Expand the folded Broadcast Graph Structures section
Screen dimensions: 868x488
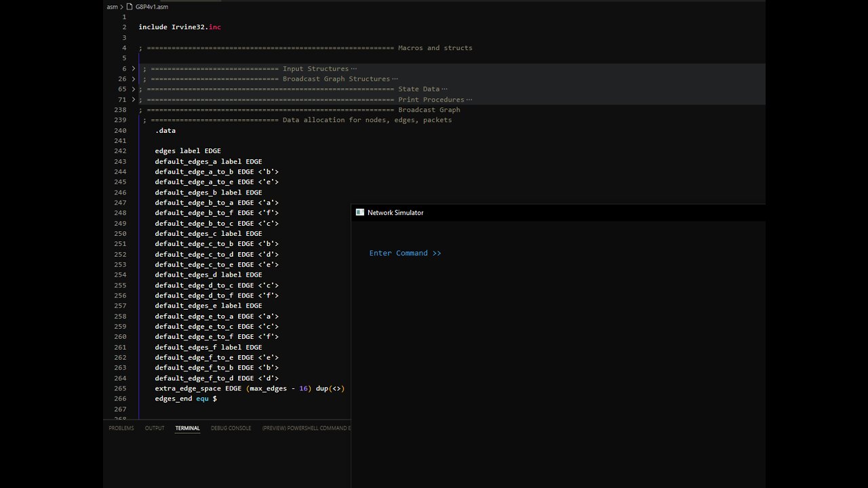coord(134,79)
